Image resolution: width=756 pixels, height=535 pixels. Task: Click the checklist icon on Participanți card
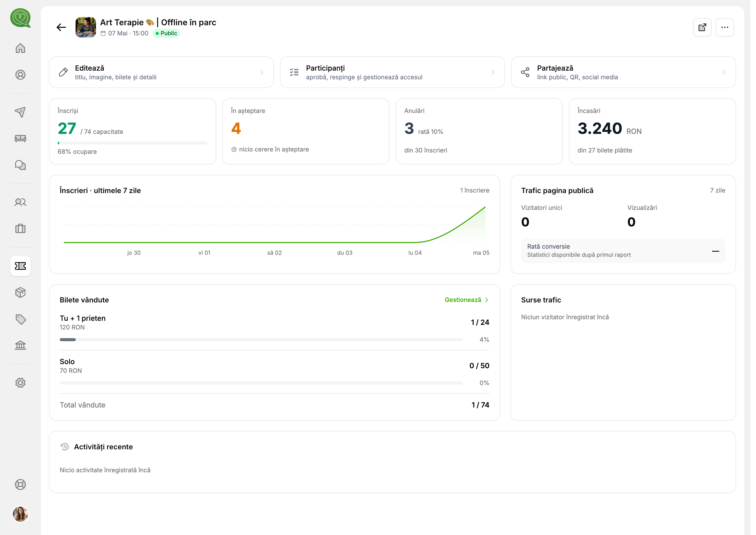[x=295, y=72]
